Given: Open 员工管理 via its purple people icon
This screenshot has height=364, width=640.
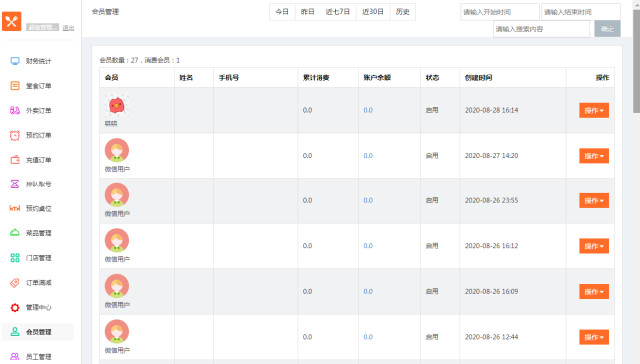Looking at the screenshot, I should pyautogui.click(x=15, y=357).
